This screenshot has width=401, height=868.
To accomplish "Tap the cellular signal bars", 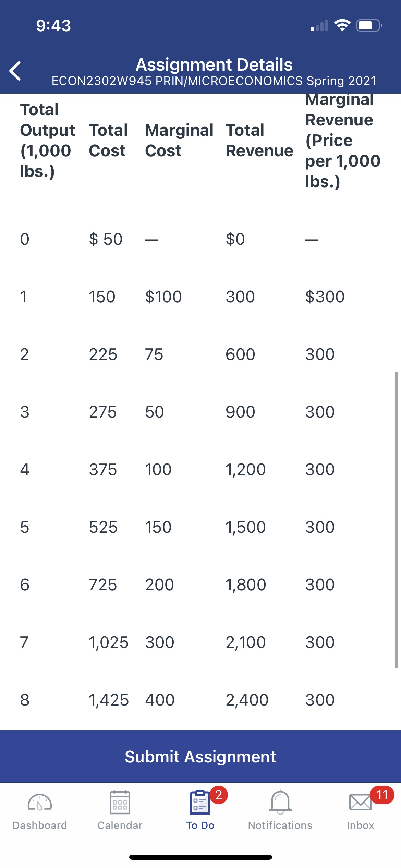I will (x=319, y=26).
